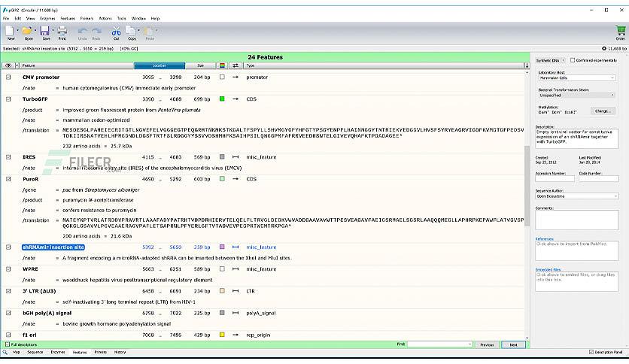This screenshot has height=364, width=629.
Task: Click the References link
Action: coord(545,238)
